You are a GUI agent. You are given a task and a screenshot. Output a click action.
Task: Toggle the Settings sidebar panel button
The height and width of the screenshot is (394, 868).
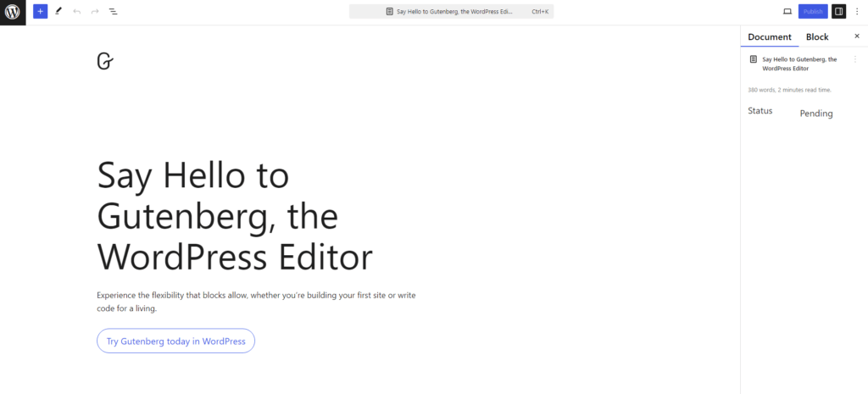click(838, 12)
